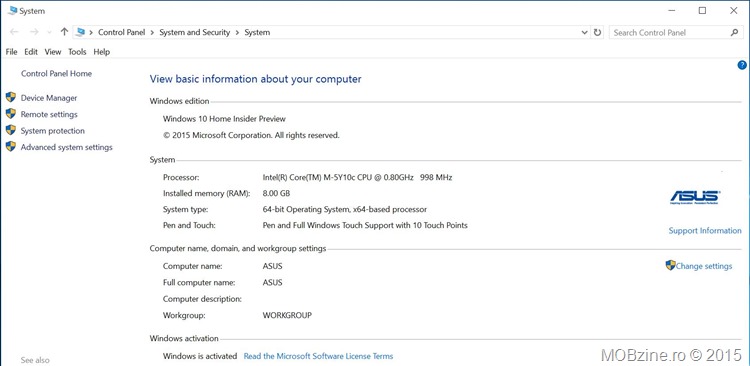Click Change settings link

(704, 266)
